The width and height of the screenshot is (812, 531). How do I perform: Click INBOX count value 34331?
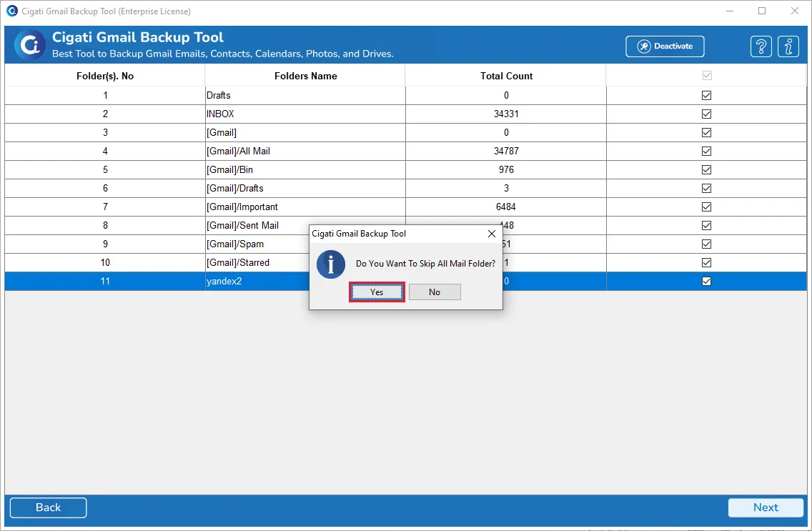click(x=506, y=114)
